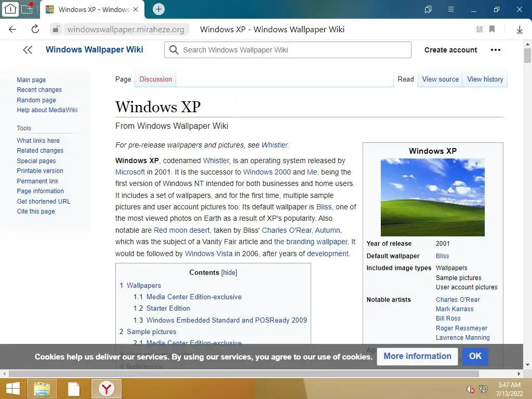This screenshot has width=532, height=399.
Task: Jump to Wallpapers section in contents
Action: point(144,285)
